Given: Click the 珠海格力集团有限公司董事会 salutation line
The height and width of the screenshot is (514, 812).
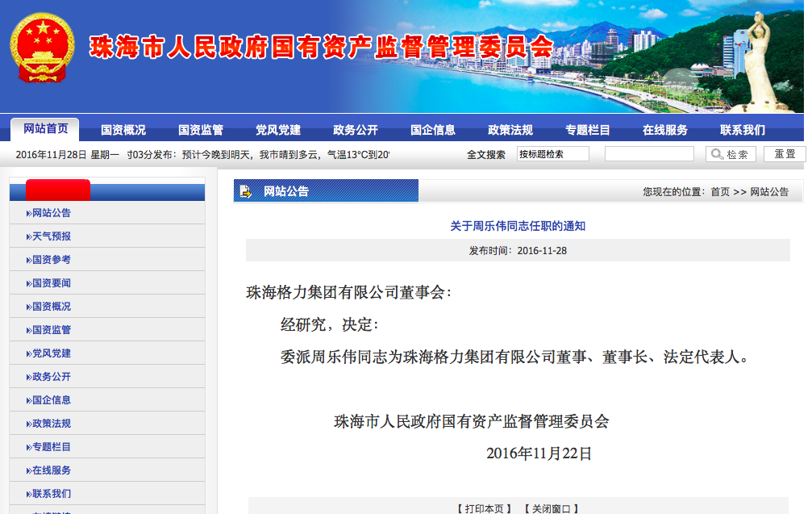Looking at the screenshot, I should tap(348, 293).
